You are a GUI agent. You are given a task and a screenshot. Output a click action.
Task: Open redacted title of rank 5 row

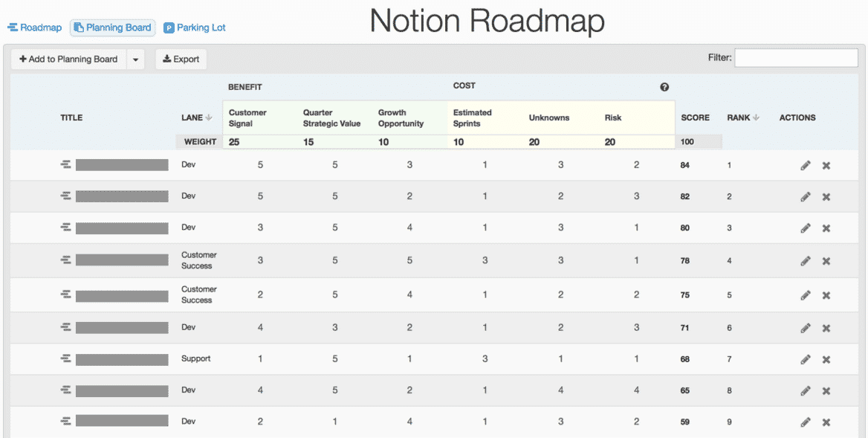click(122, 296)
